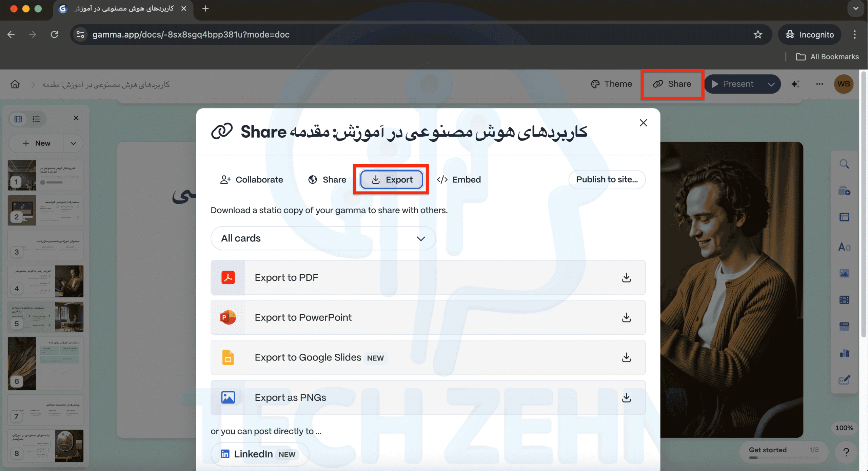Open embed apps icon in right toolbar
This screenshot has height=471, width=868.
coord(844,327)
